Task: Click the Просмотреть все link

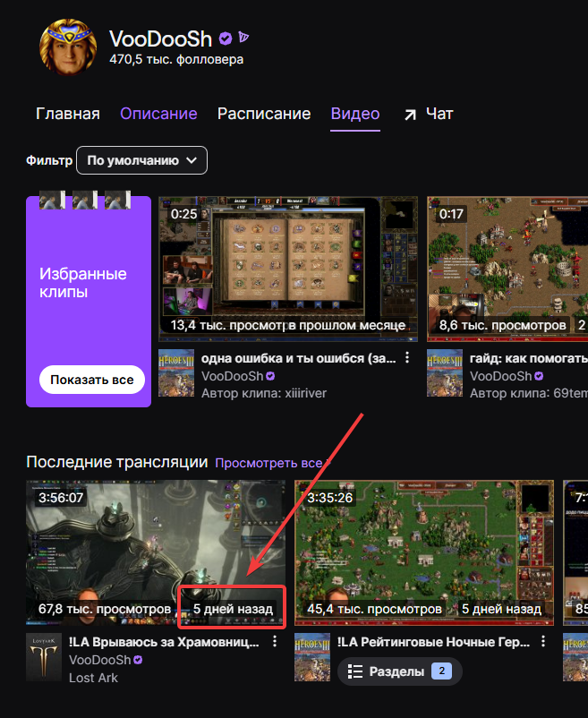Action: point(268,463)
